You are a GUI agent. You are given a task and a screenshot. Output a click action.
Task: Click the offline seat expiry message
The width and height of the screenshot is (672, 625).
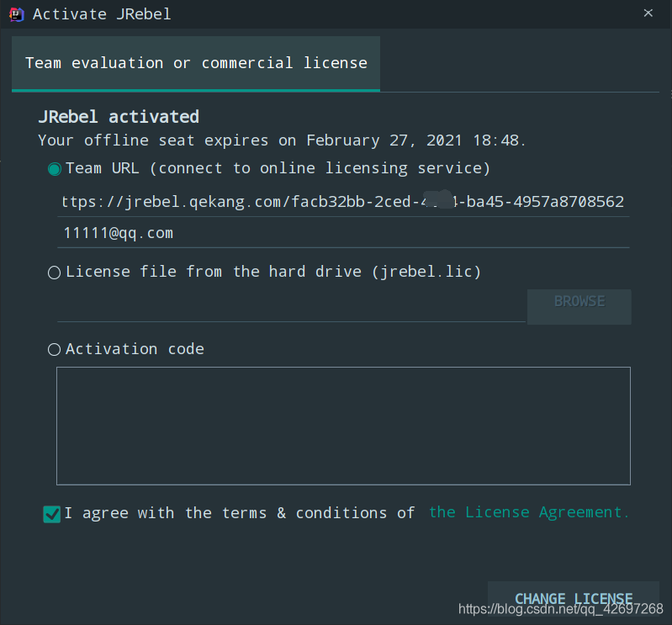coord(282,140)
